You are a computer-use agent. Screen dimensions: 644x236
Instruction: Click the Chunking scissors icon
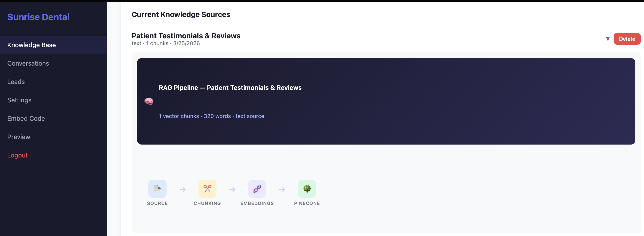click(x=207, y=189)
